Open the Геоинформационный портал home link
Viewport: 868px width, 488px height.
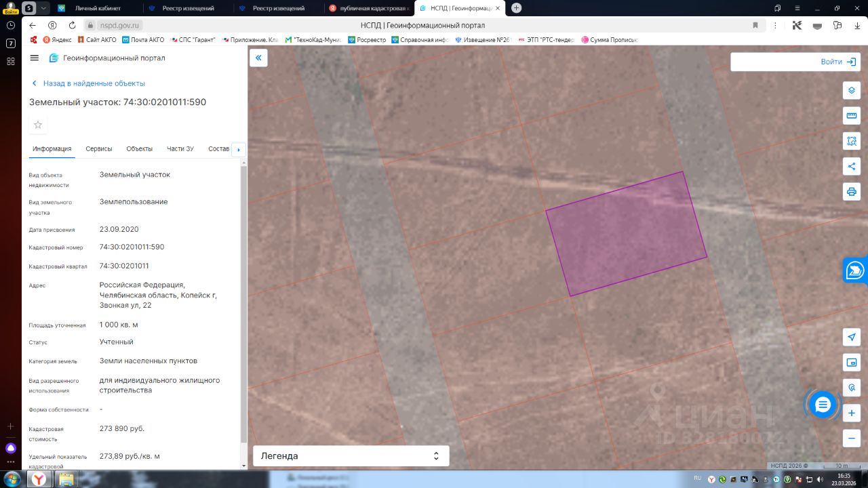click(107, 58)
